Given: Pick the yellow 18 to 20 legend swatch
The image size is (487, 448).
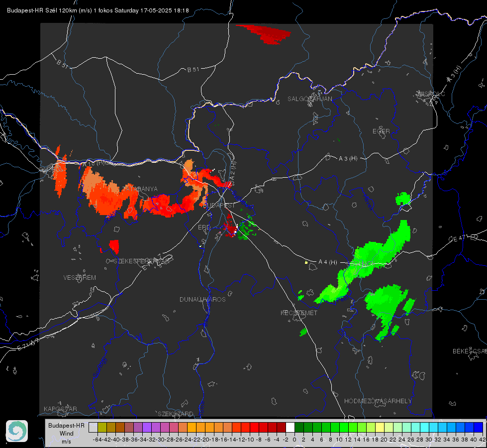Looking at the screenshot, I should pos(380,427).
